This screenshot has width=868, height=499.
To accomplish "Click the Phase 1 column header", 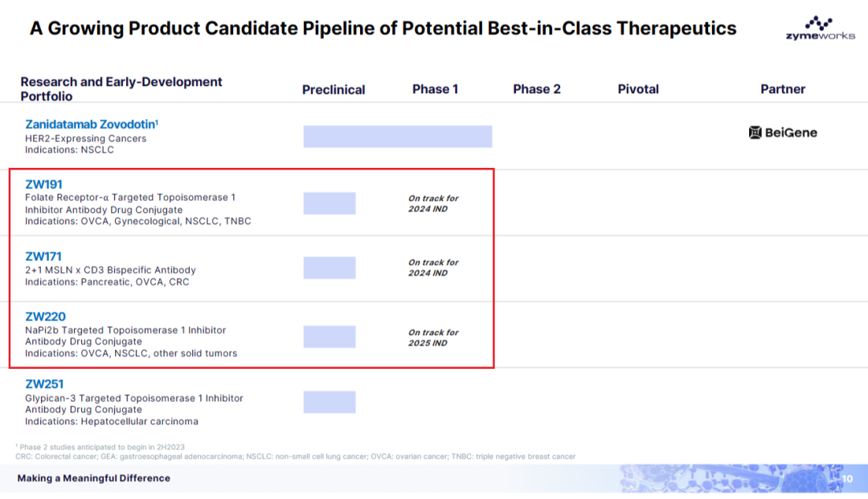I will tap(435, 89).
